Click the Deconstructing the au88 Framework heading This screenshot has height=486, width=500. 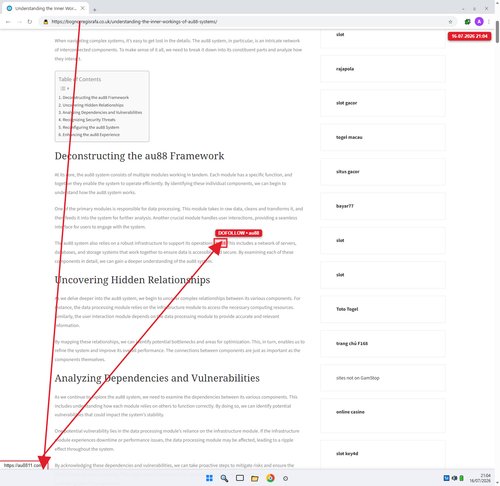click(x=139, y=156)
